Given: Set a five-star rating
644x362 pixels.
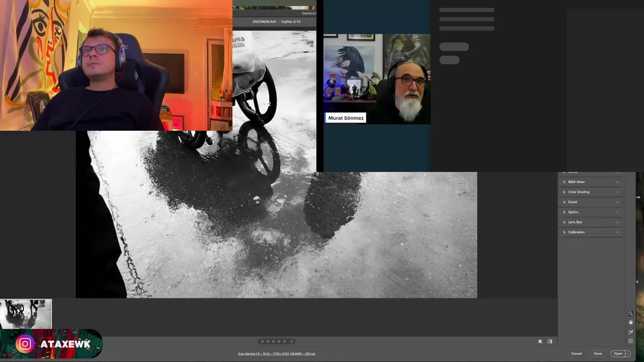Looking at the screenshot, I should click(284, 341).
